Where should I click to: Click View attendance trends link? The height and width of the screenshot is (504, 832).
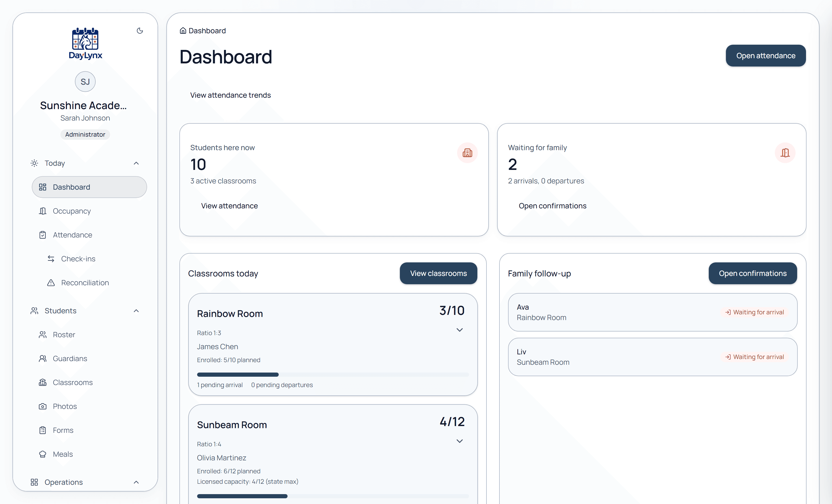[x=230, y=95]
